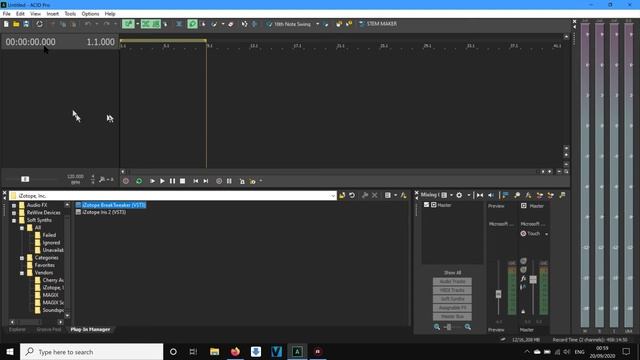Open the File menu
Screen dimensions: 640x360
(7, 14)
